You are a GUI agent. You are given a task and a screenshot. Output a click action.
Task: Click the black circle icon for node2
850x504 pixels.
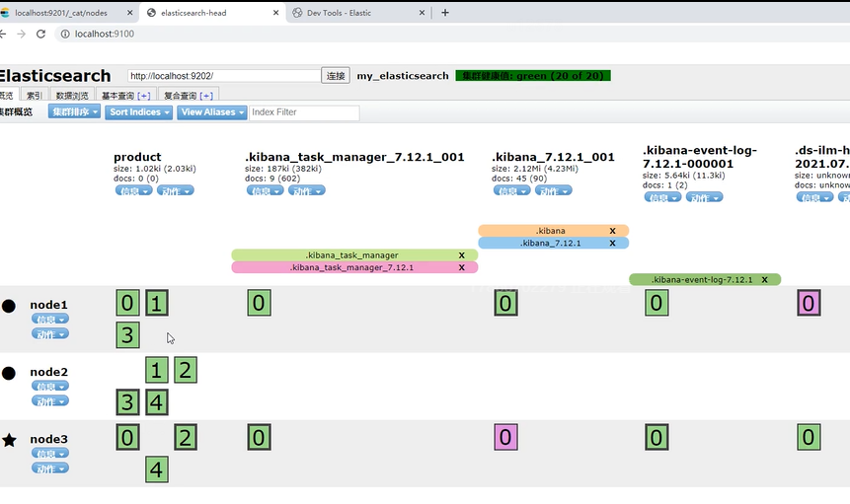(9, 373)
